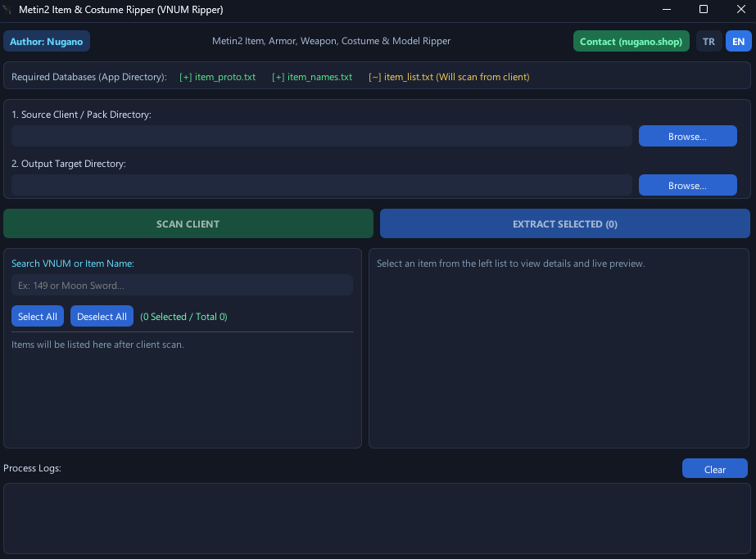
Task: Focus the Output Target Directory field
Action: click(322, 186)
